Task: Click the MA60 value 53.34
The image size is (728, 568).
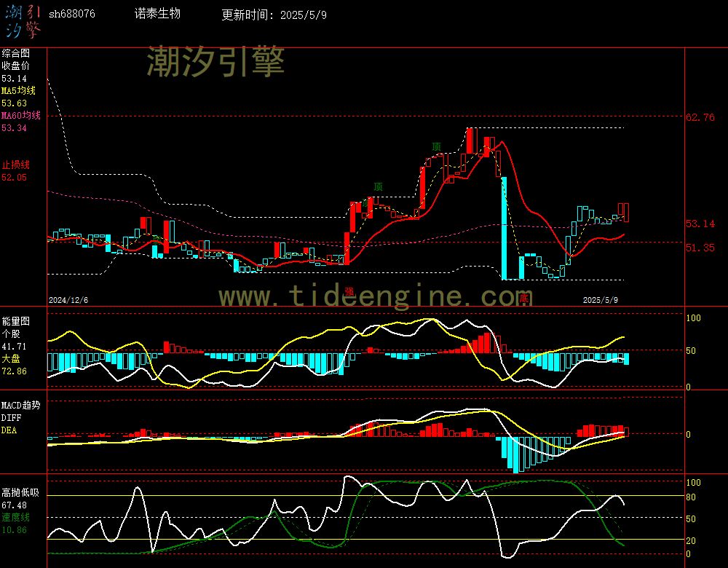Action: [x=14, y=127]
